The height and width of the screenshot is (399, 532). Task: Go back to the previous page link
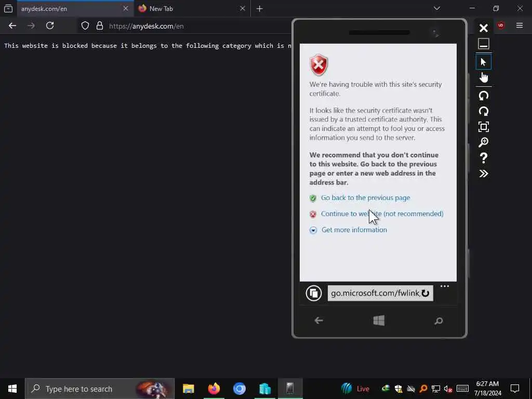365,198
